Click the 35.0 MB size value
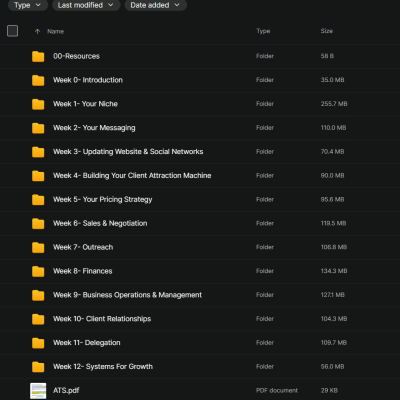 [332, 80]
